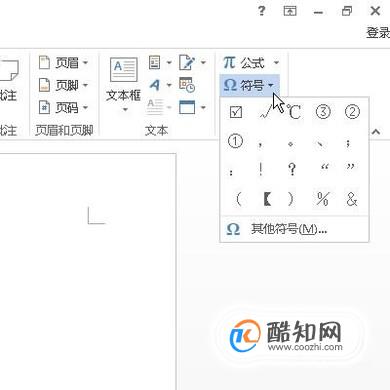Insert the colon symbol
Screen dimensions: 390x390
pyautogui.click(x=231, y=172)
